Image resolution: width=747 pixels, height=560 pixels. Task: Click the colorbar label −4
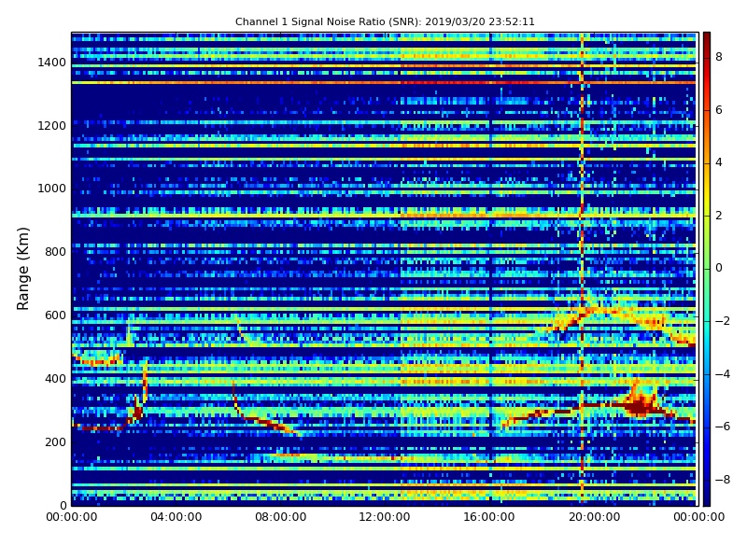point(723,374)
